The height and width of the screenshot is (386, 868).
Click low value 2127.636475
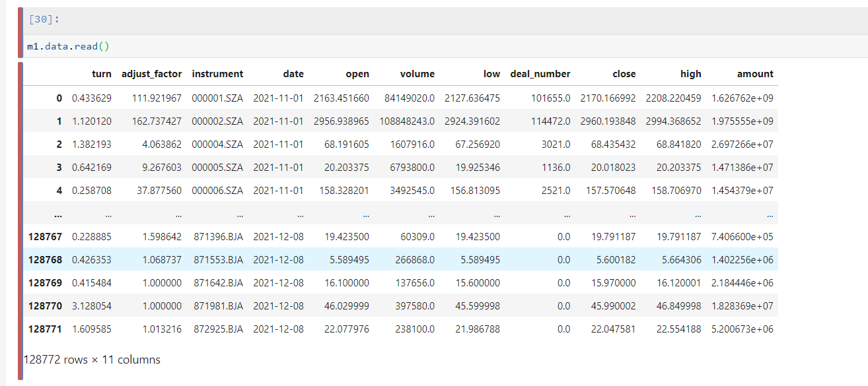tap(472, 98)
